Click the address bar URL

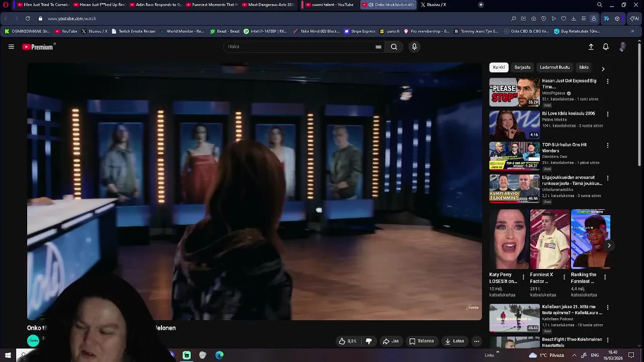(72, 19)
